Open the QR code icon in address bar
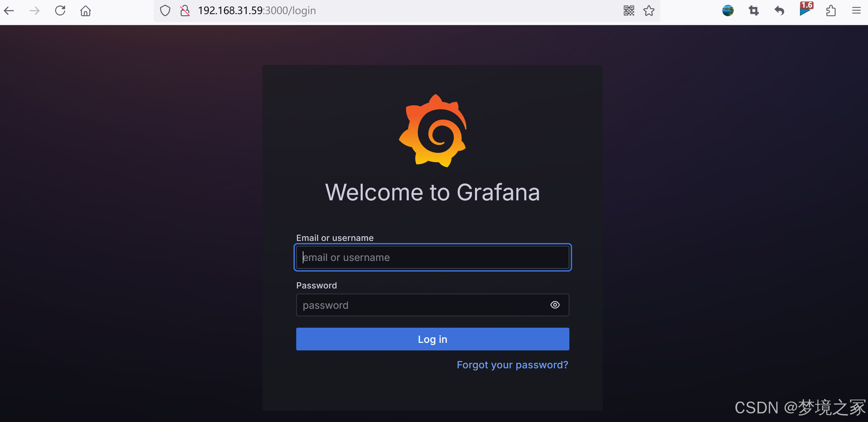The image size is (868, 422). pos(629,11)
